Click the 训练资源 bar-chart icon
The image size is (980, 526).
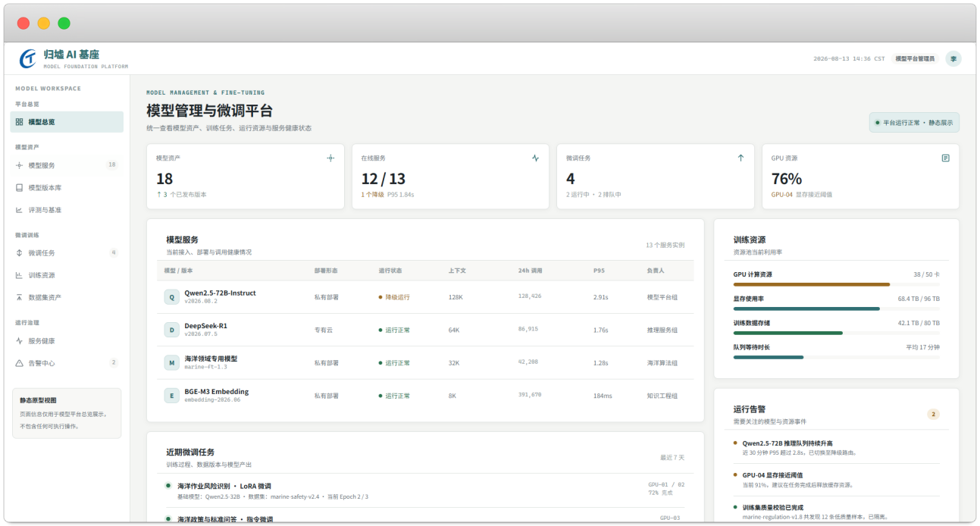pyautogui.click(x=19, y=275)
